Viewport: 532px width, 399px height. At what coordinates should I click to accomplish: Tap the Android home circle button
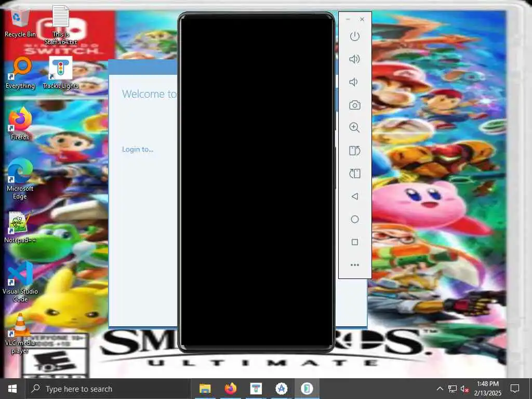pos(354,219)
